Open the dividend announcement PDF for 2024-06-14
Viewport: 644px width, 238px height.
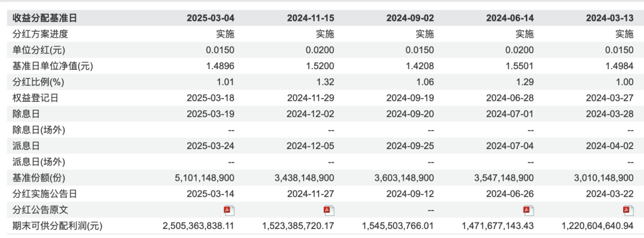[x=528, y=211]
